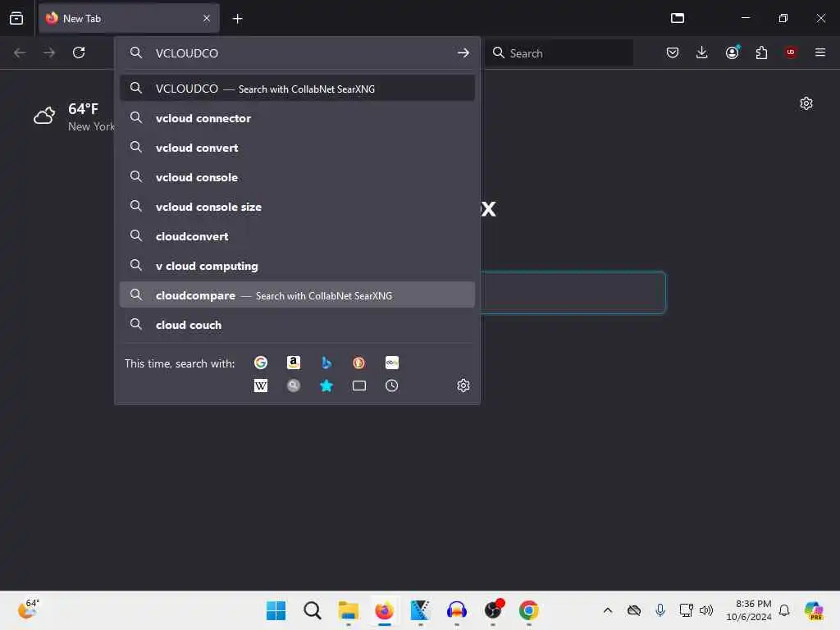Screen dimensions: 840x630
Task: Click the go arrow in the address bar
Action: coord(463,52)
